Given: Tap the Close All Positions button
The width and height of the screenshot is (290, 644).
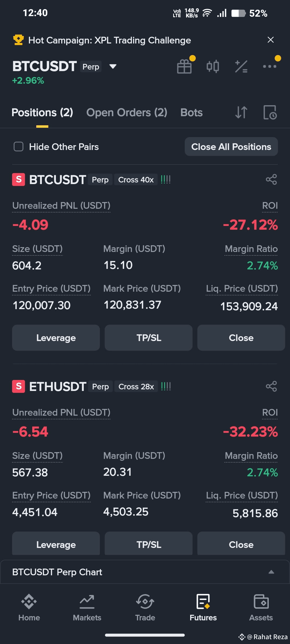Looking at the screenshot, I should click(x=231, y=147).
